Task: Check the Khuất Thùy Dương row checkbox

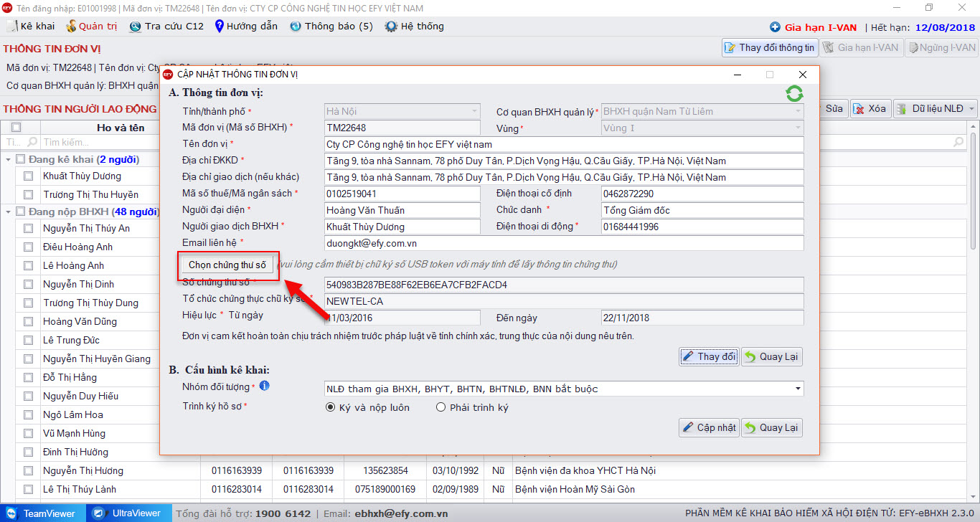Action: [28, 176]
